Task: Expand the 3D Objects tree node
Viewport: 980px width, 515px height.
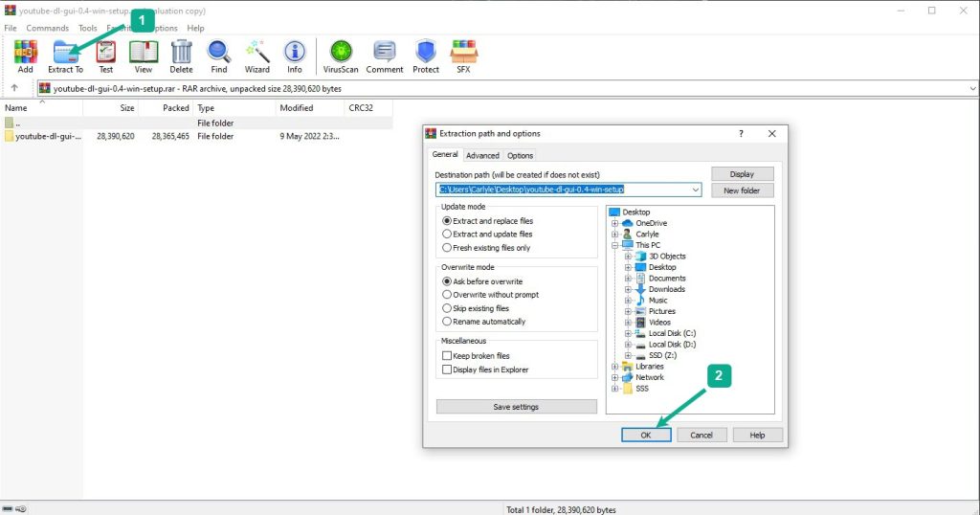Action: click(628, 257)
